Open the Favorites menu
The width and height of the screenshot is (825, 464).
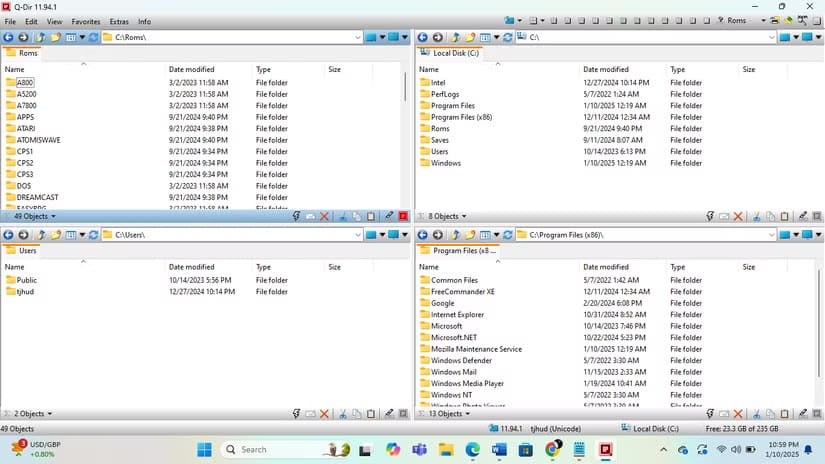[85, 21]
